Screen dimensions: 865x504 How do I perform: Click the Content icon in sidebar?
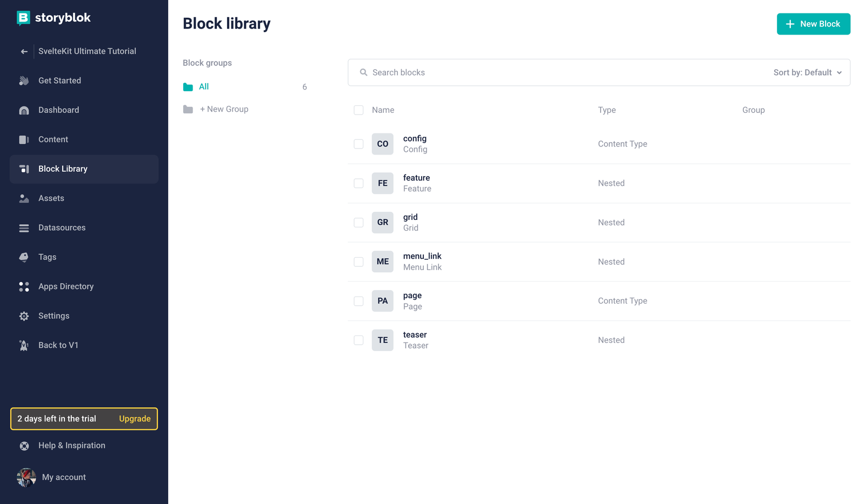point(24,139)
